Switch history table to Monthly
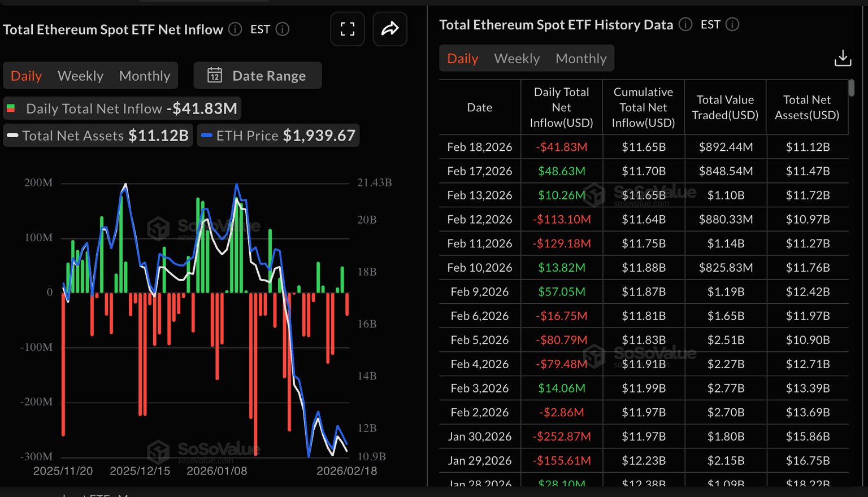 click(581, 59)
